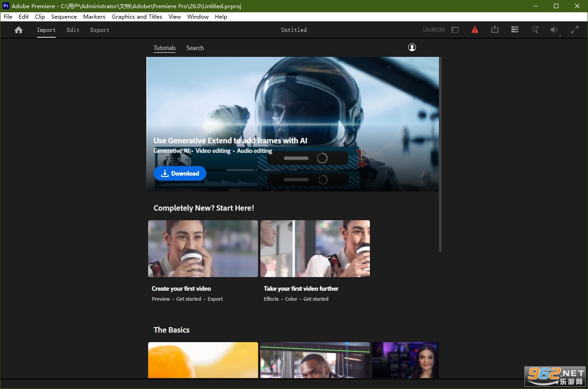Open the View menu
The image size is (588, 389).
[x=174, y=16]
